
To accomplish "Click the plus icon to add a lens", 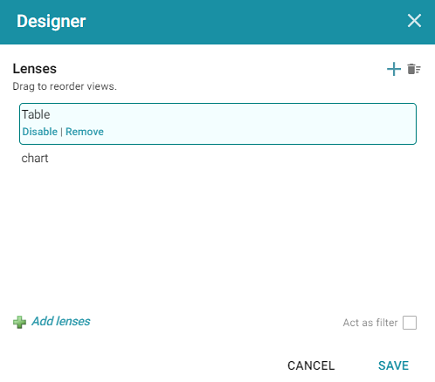I will point(394,69).
